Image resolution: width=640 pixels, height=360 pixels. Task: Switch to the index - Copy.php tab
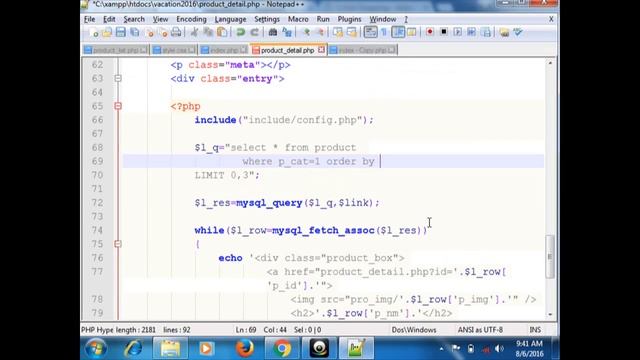pyautogui.click(x=362, y=50)
